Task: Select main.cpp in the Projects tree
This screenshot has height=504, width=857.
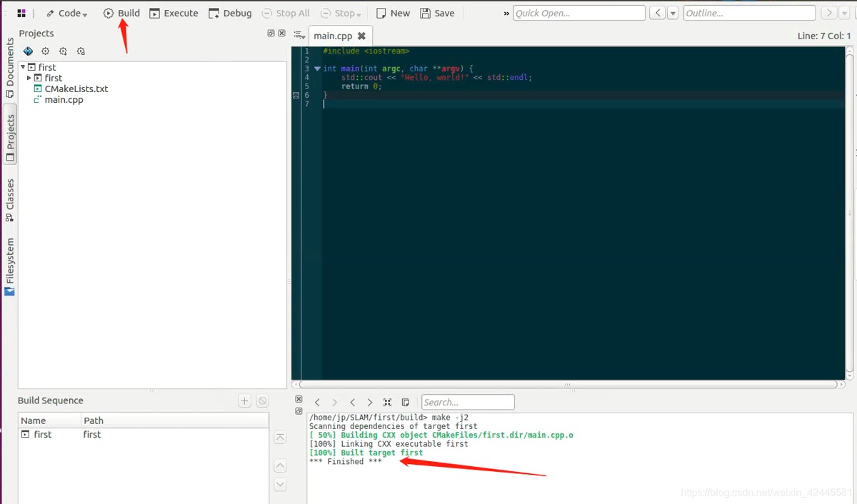Action: 64,99
